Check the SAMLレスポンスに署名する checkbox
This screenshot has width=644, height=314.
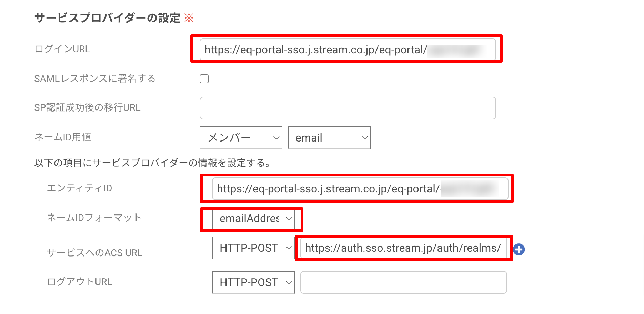point(204,79)
